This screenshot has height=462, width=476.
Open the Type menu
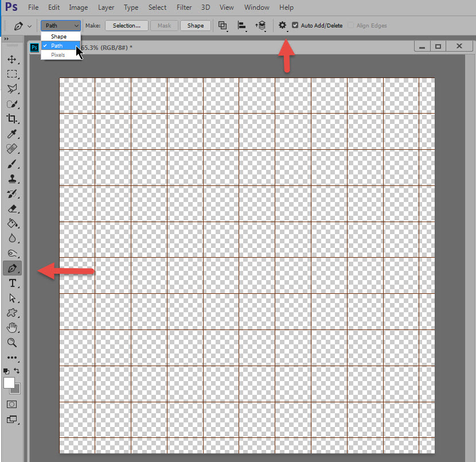(x=131, y=7)
